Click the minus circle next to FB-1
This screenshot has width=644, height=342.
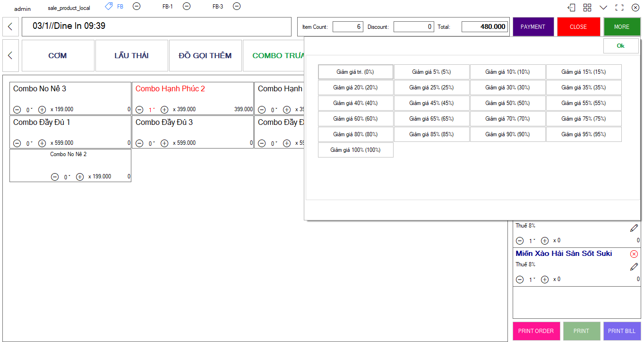[187, 6]
